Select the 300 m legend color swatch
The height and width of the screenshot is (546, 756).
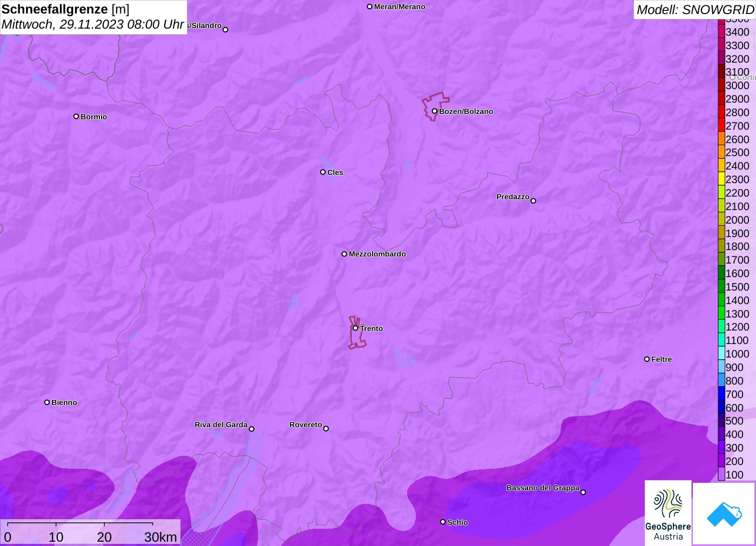tap(721, 447)
